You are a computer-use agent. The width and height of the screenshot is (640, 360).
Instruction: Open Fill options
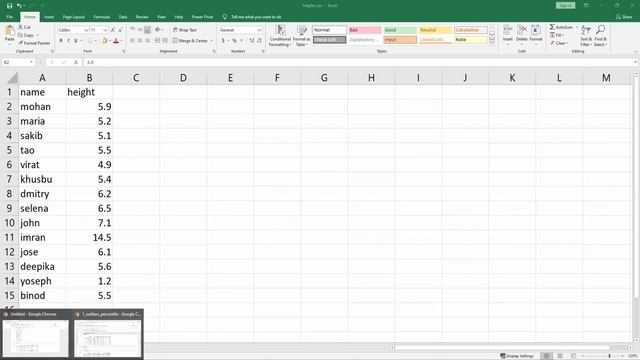point(557,35)
